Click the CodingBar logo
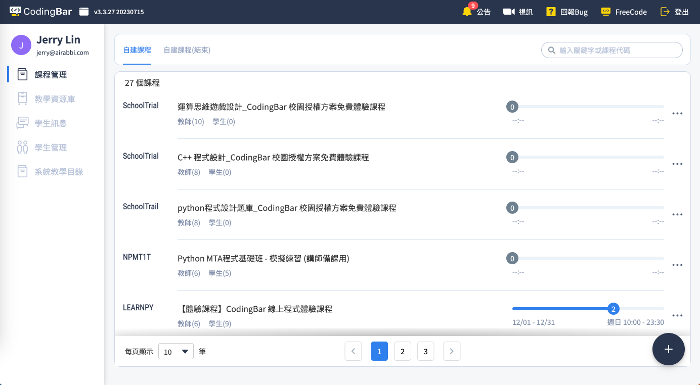 (41, 12)
